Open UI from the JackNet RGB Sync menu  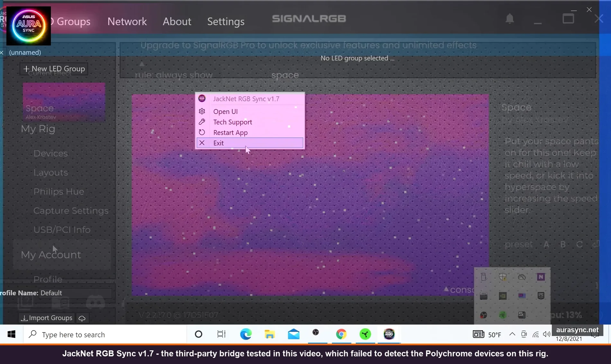(225, 111)
